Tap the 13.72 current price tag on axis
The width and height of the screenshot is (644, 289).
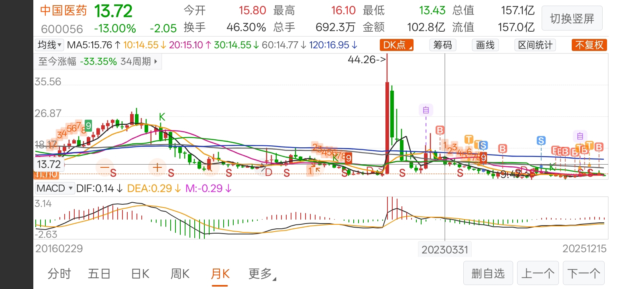point(49,164)
